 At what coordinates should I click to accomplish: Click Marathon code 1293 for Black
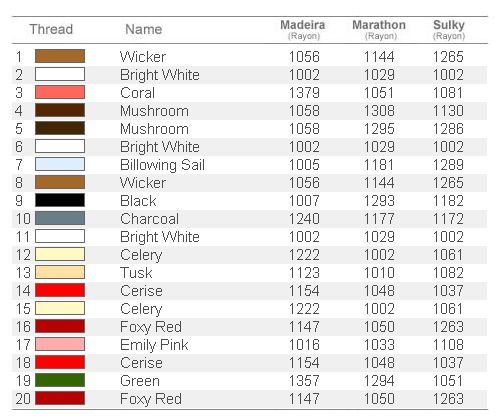pyautogui.click(x=379, y=201)
